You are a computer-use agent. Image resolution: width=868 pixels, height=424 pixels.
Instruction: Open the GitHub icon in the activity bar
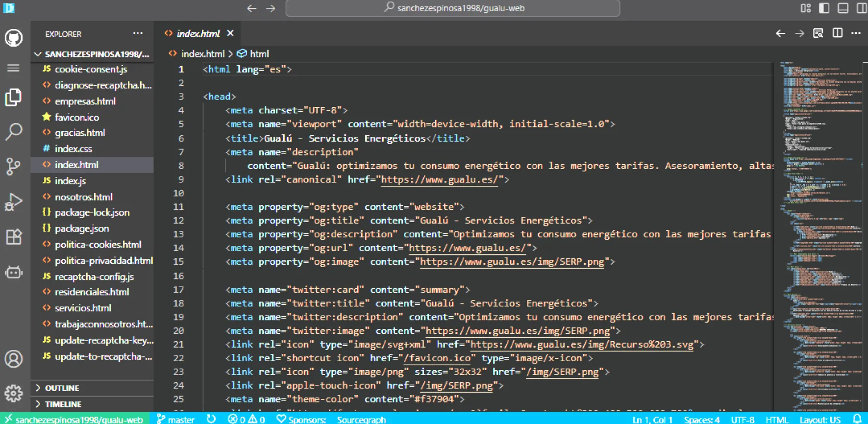point(14,38)
